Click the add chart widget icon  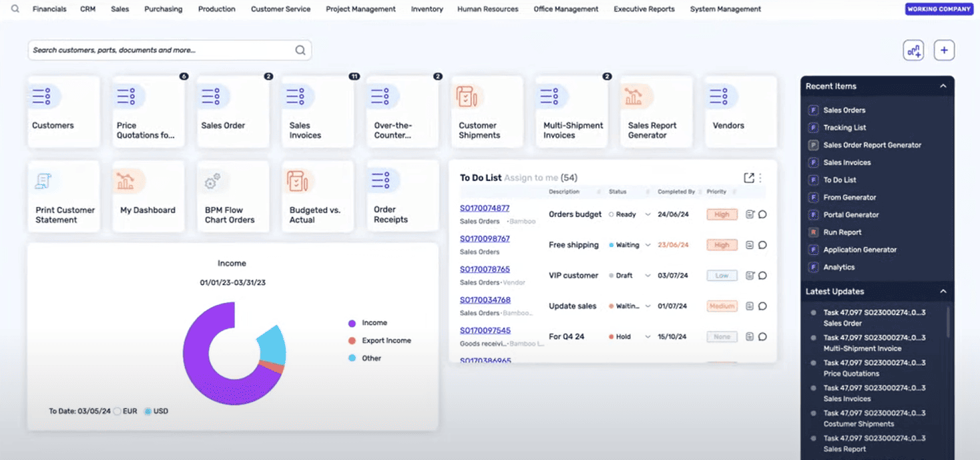click(913, 50)
